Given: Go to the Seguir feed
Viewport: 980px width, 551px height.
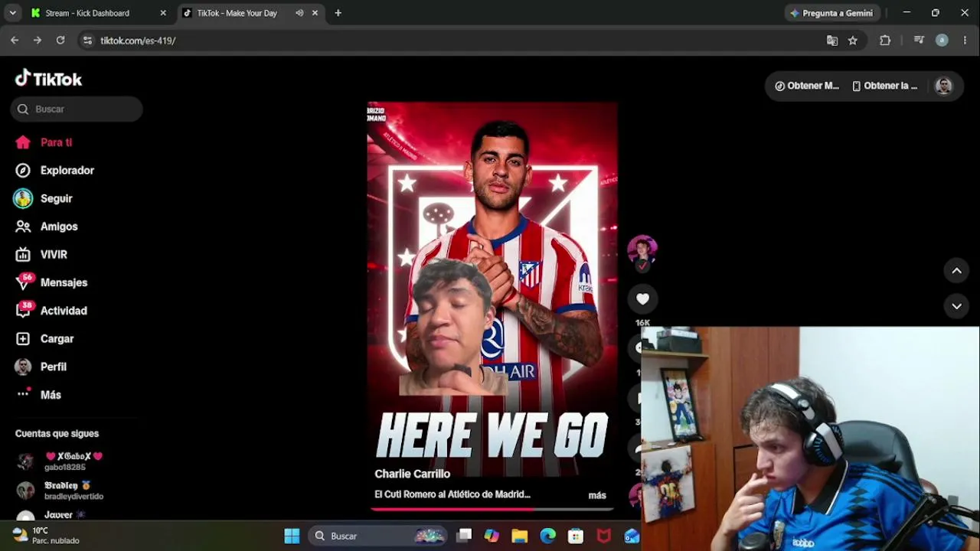Looking at the screenshot, I should click(x=44, y=198).
